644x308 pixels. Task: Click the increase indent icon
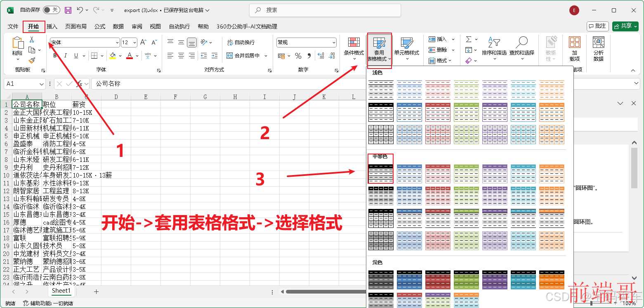pyautogui.click(x=215, y=55)
